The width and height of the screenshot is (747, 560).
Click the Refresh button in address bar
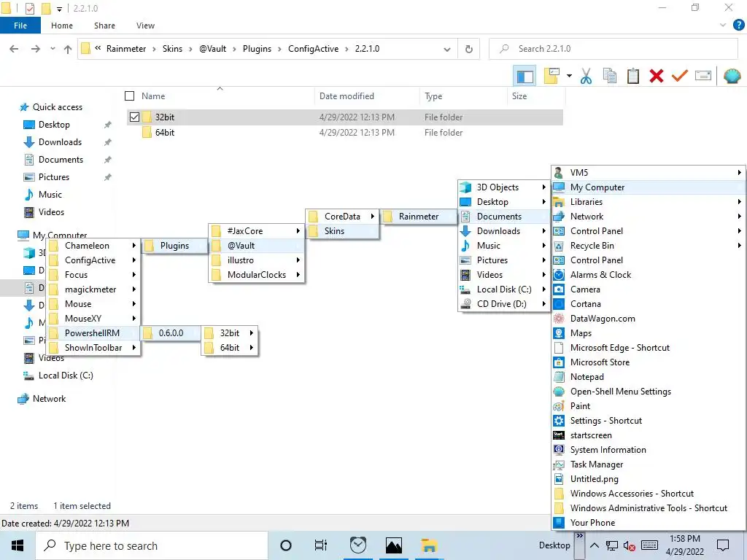click(x=469, y=49)
